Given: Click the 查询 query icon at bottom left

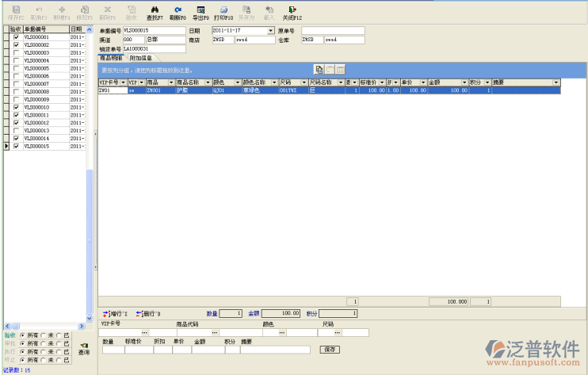Looking at the screenshot, I should pos(84,345).
